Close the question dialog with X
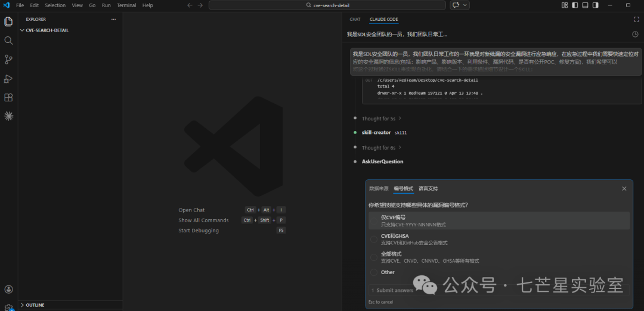 point(624,189)
